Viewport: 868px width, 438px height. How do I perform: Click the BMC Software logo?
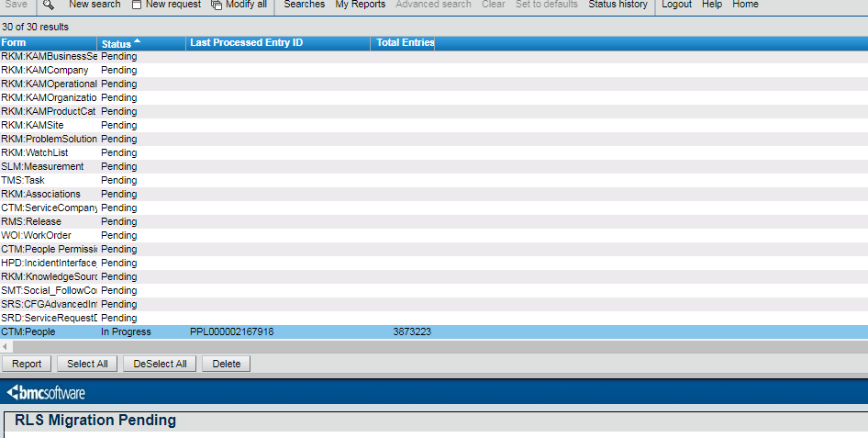point(46,393)
